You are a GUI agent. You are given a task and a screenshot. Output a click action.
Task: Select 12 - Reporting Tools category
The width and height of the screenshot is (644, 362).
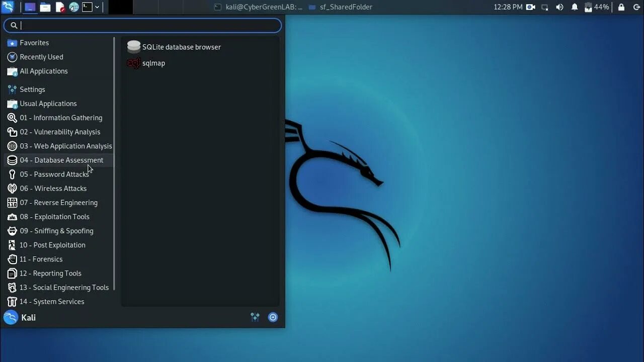pyautogui.click(x=59, y=273)
